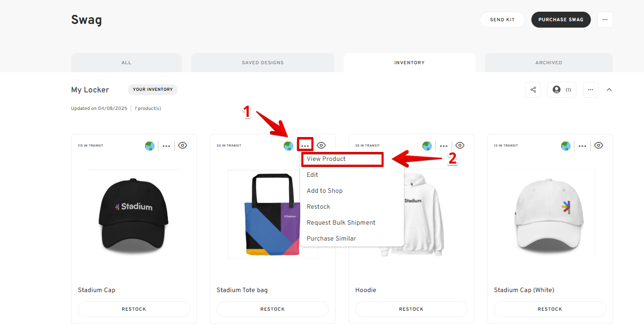Open the My Locker three-dot options menu
This screenshot has width=644, height=333.
pos(591,90)
